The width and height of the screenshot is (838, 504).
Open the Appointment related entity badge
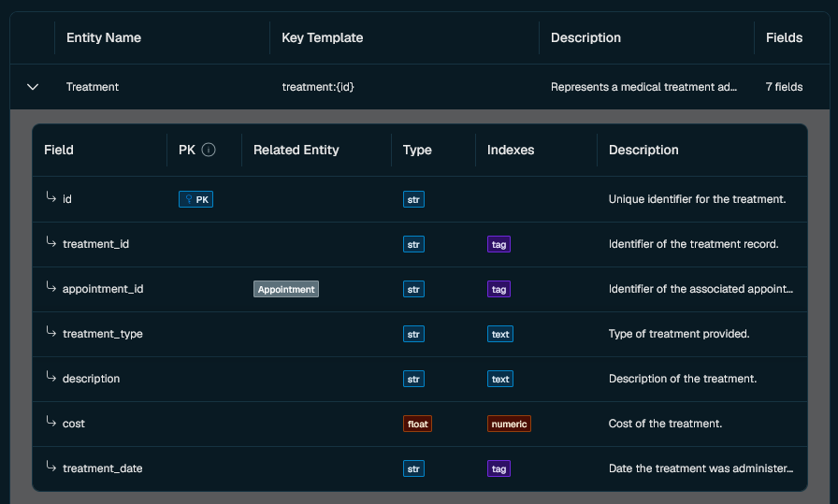286,289
